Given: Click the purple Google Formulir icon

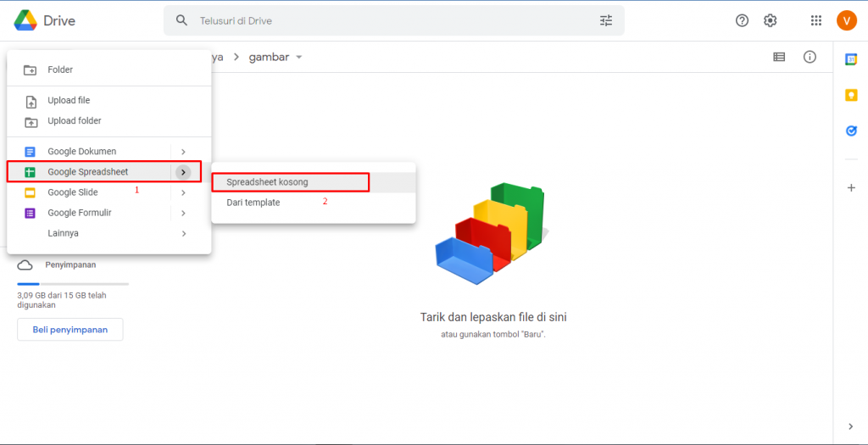Looking at the screenshot, I should [x=30, y=213].
